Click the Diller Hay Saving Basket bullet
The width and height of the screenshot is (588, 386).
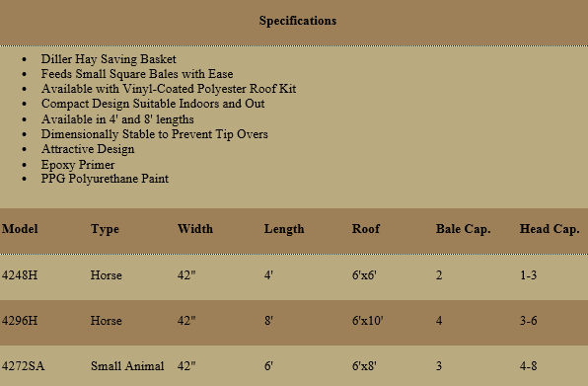[x=109, y=59]
